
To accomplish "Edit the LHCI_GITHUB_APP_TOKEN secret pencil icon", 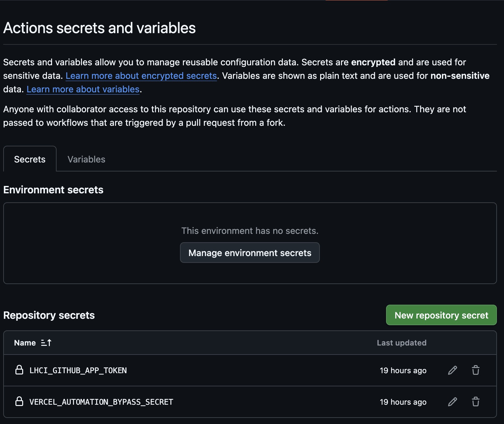I will [x=453, y=370].
